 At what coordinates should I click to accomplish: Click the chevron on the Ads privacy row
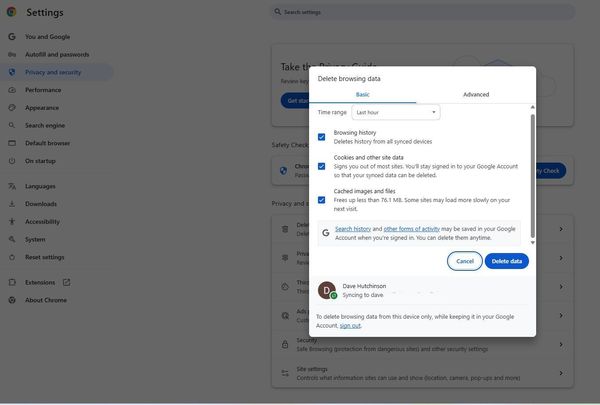(x=561, y=315)
